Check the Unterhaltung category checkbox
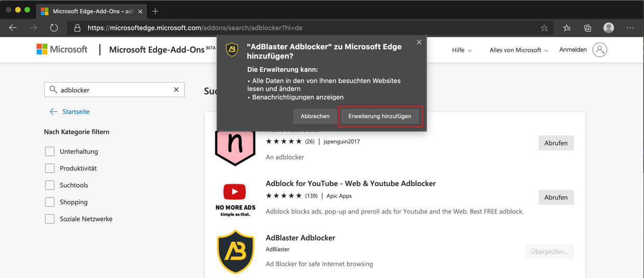This screenshot has height=278, width=644. click(50, 152)
